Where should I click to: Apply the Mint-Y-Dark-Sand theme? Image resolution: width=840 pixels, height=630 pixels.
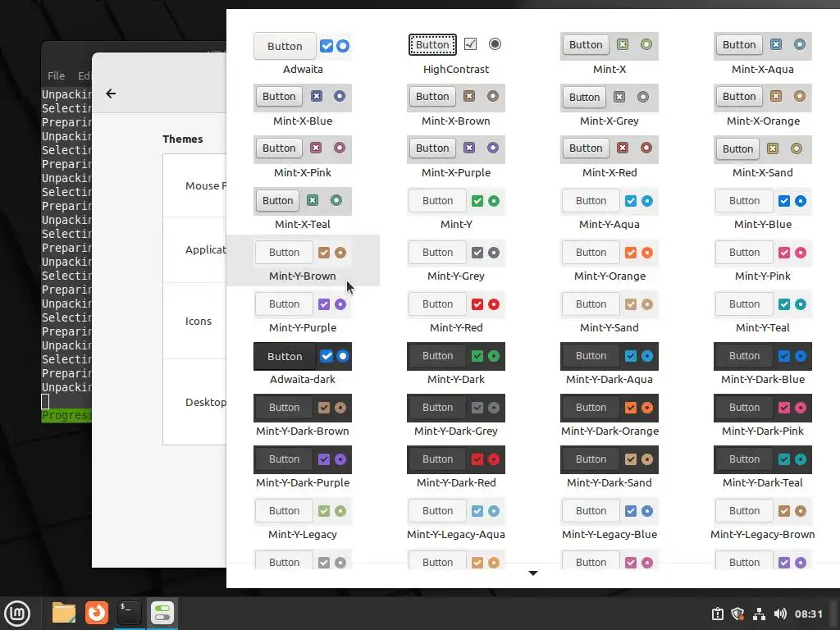pyautogui.click(x=609, y=468)
